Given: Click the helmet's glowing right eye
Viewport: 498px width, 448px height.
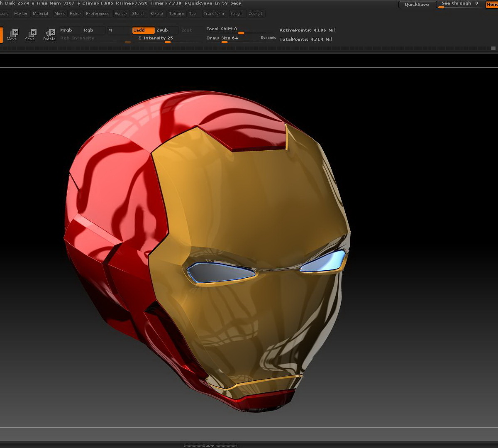Looking at the screenshot, I should 323,262.
